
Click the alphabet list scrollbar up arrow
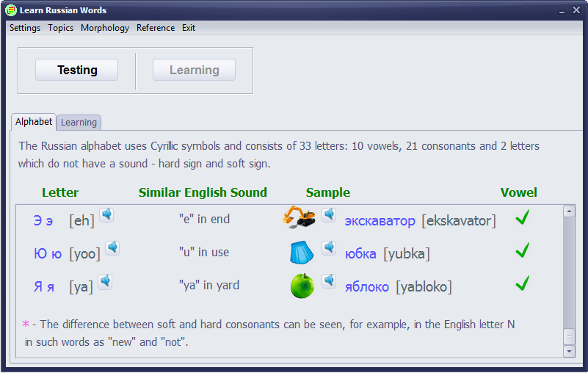569,211
